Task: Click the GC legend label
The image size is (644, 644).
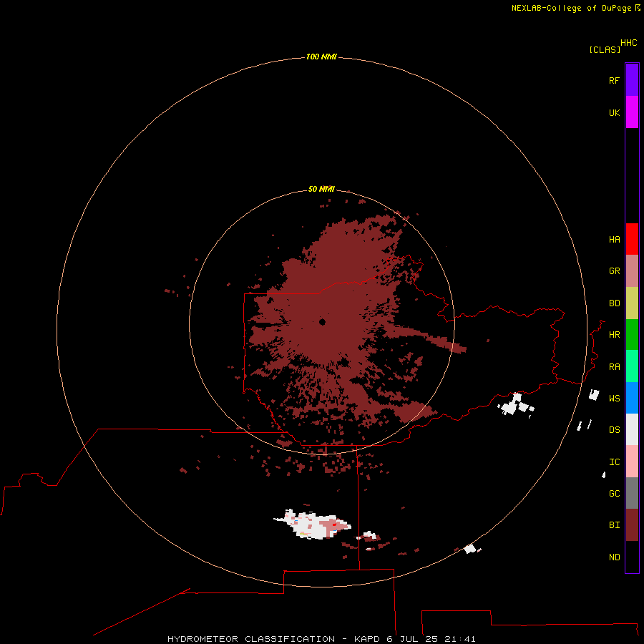Action: [x=614, y=494]
